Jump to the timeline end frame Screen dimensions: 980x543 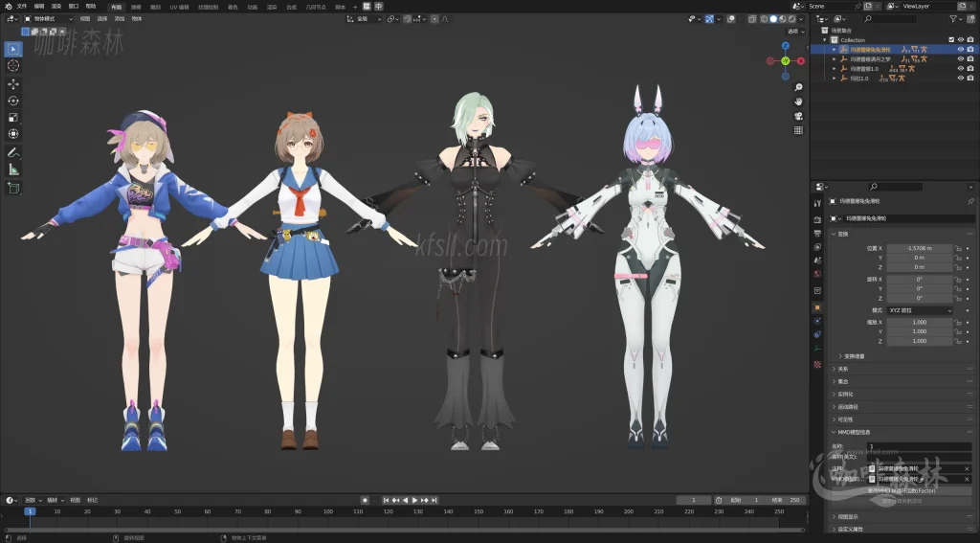point(434,500)
